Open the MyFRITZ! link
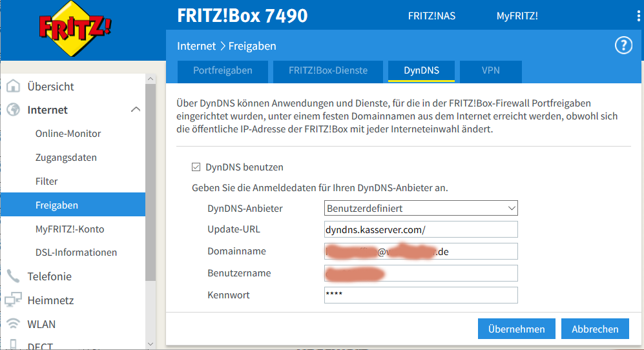 click(517, 16)
